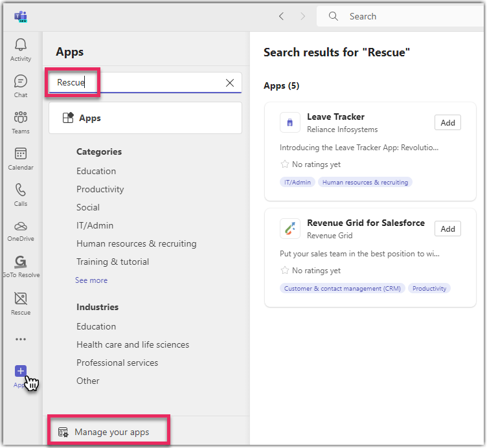This screenshot has height=448, width=487.
Task: Open Chat in the sidebar
Action: 21,86
